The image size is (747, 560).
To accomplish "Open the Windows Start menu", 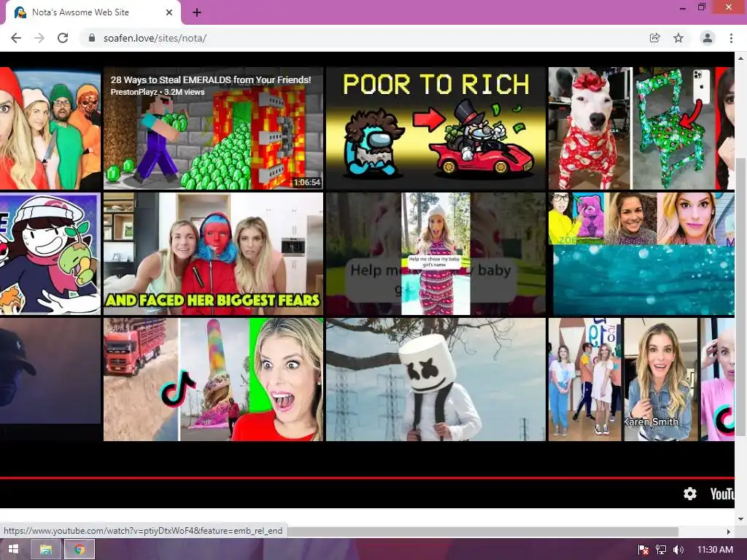I will tap(13, 550).
